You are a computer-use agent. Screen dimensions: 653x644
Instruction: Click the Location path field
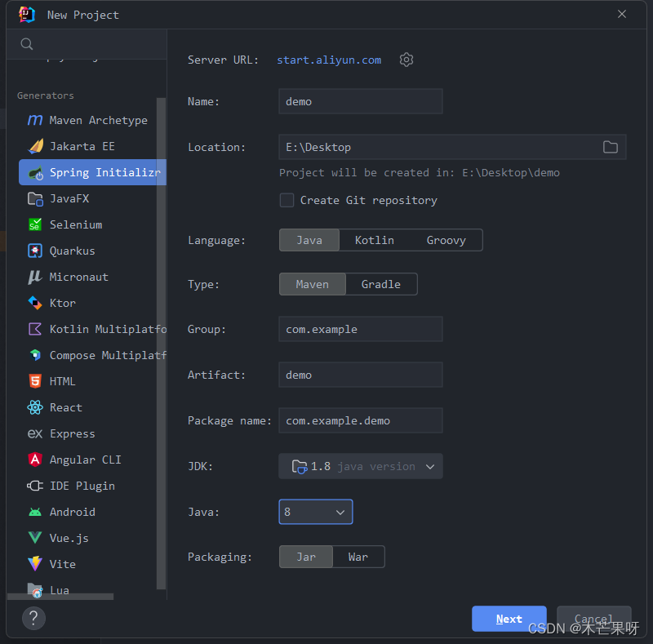(x=452, y=147)
